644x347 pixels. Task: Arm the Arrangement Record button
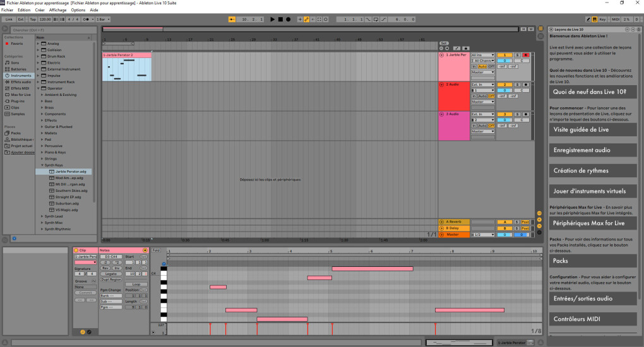(289, 20)
